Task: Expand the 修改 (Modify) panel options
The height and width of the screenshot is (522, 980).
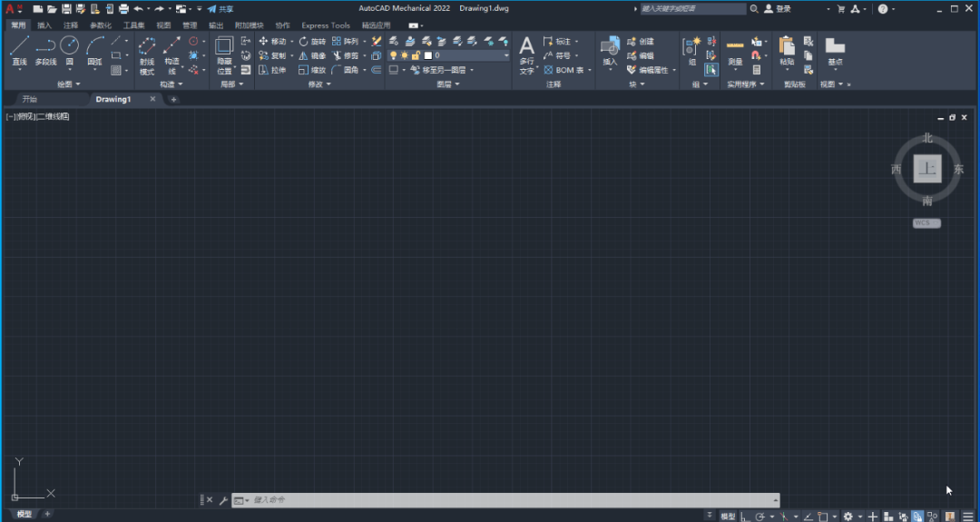Action: click(319, 84)
